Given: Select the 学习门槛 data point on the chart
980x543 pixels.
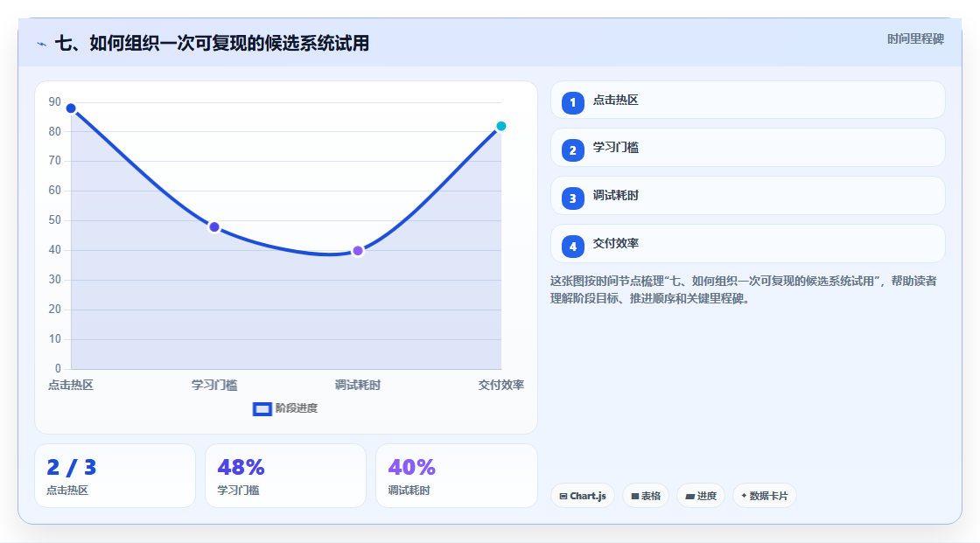Looking at the screenshot, I should click(x=214, y=227).
